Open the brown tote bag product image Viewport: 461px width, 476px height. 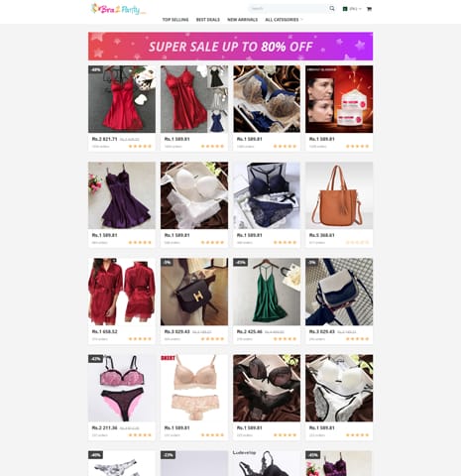coord(339,195)
